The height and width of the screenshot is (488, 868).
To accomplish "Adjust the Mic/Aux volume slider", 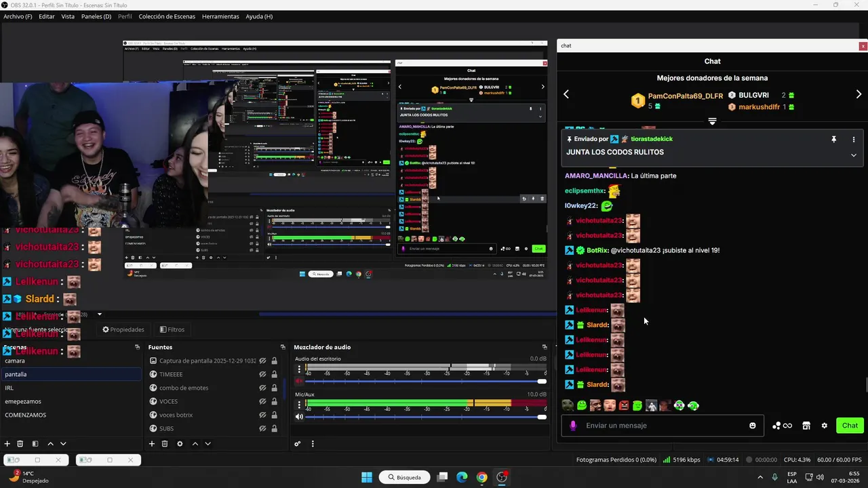I will coord(426,417).
